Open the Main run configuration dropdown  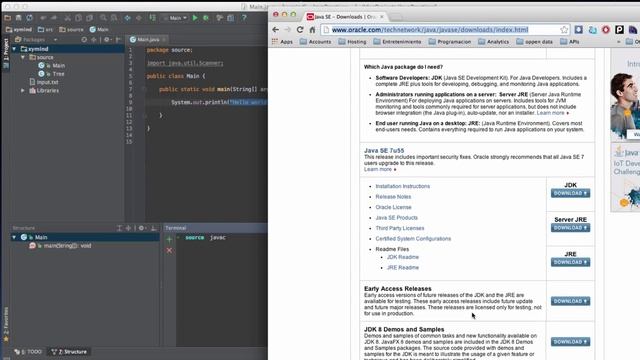(176, 18)
